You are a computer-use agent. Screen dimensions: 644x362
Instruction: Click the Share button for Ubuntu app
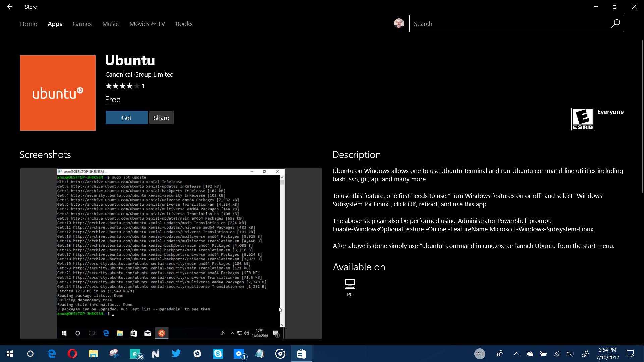tap(161, 118)
